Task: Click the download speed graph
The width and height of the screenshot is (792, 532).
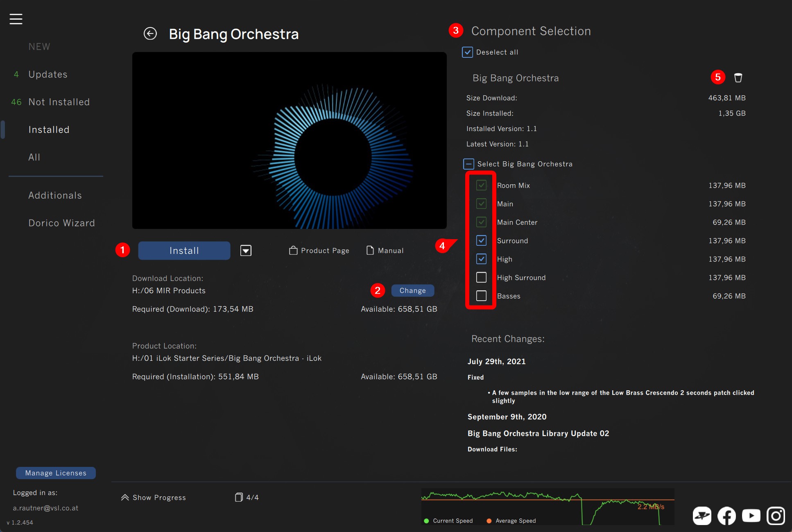Action: [548, 506]
